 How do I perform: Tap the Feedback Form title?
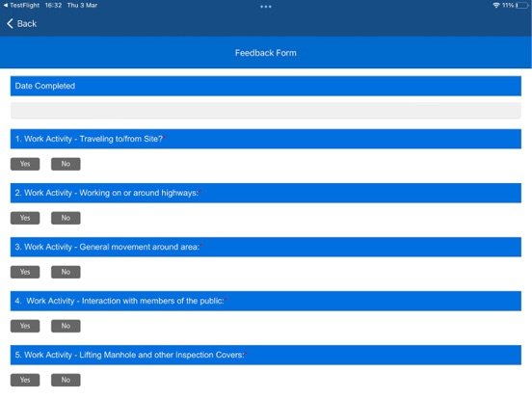(266, 53)
